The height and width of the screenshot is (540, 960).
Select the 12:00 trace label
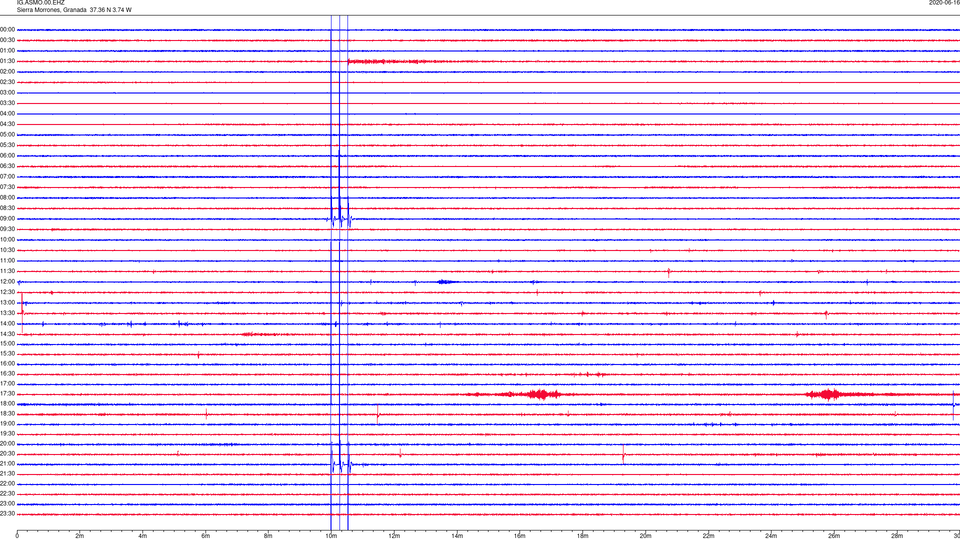[7, 282]
